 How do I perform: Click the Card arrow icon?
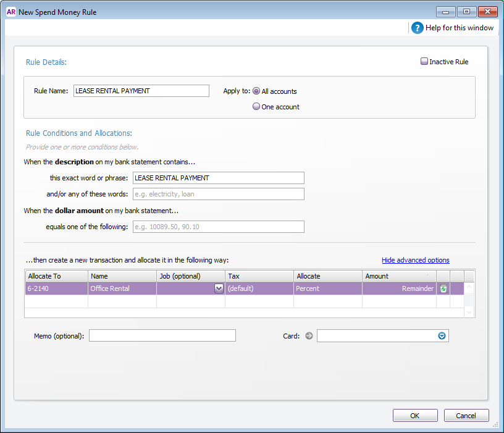(x=309, y=336)
